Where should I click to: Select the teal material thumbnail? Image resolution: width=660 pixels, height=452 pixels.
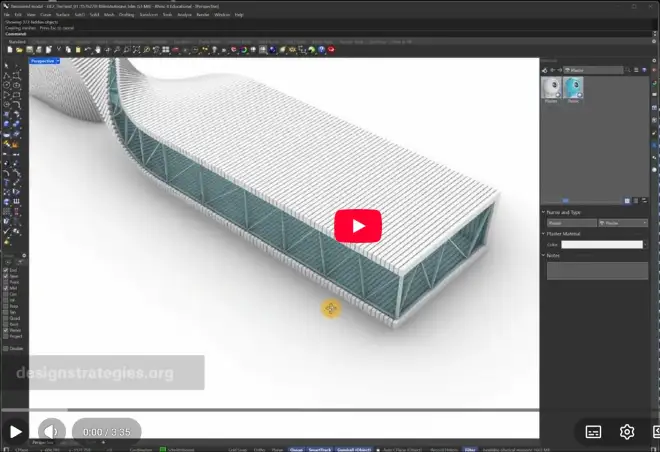point(573,89)
